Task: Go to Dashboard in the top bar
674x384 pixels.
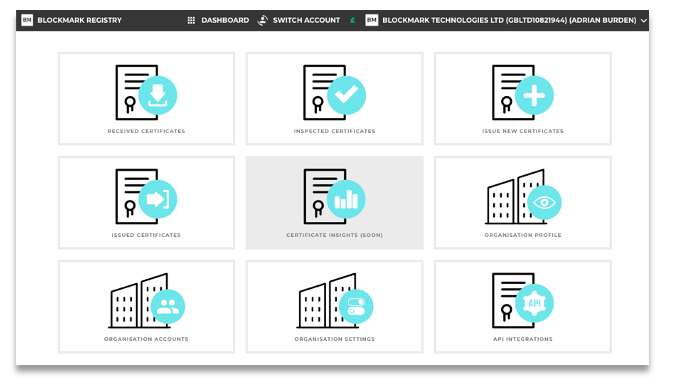Action: (225, 20)
